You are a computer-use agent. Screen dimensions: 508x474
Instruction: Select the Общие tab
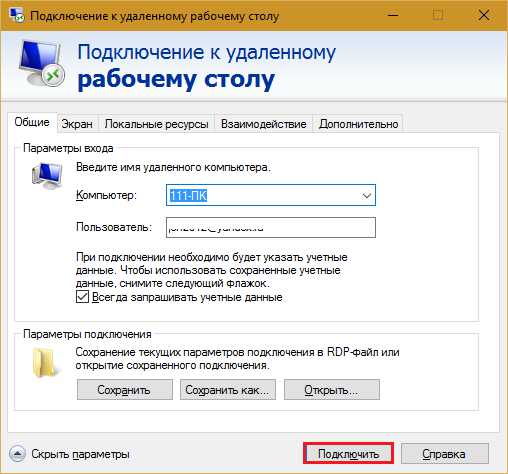[32, 122]
